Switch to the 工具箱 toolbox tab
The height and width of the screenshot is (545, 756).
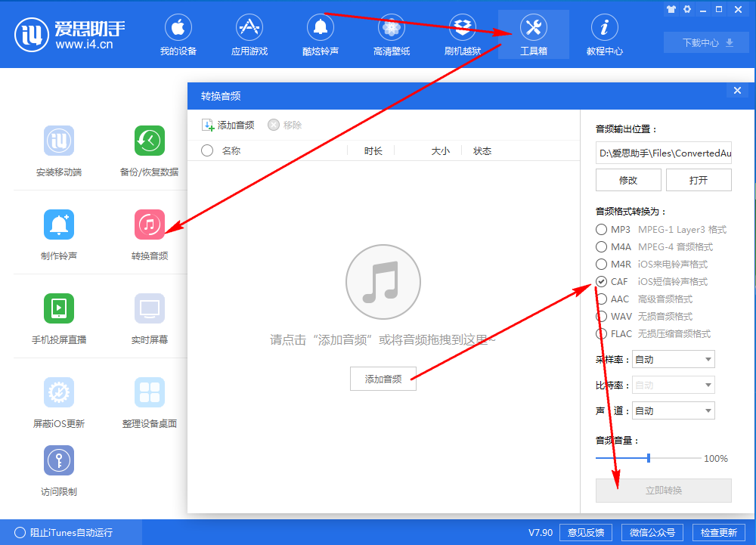pos(533,34)
